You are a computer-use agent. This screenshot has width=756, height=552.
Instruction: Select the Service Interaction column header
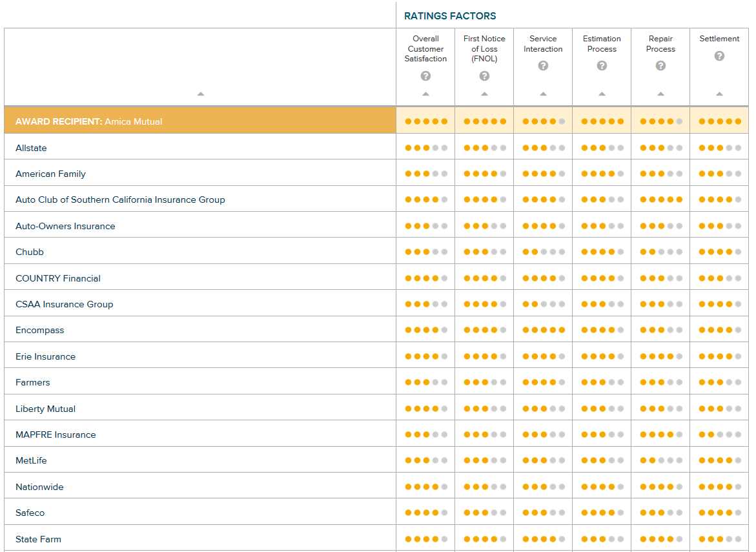coord(543,43)
